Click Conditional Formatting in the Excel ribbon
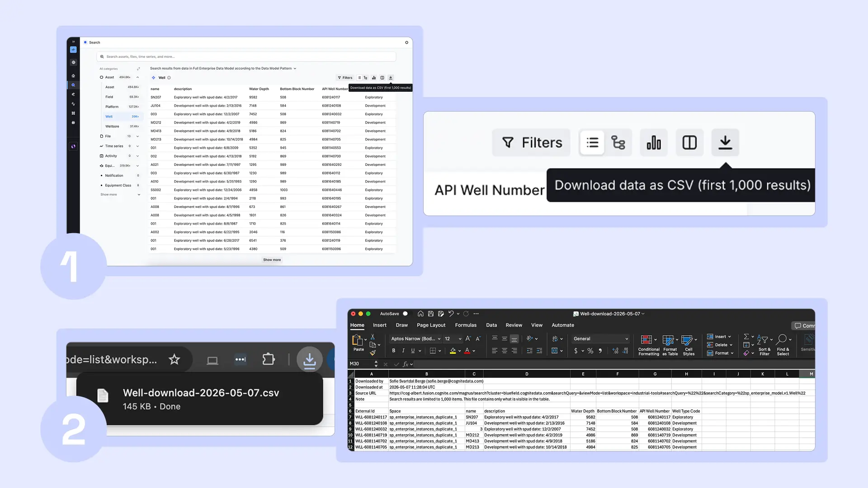The image size is (868, 488). pyautogui.click(x=649, y=346)
